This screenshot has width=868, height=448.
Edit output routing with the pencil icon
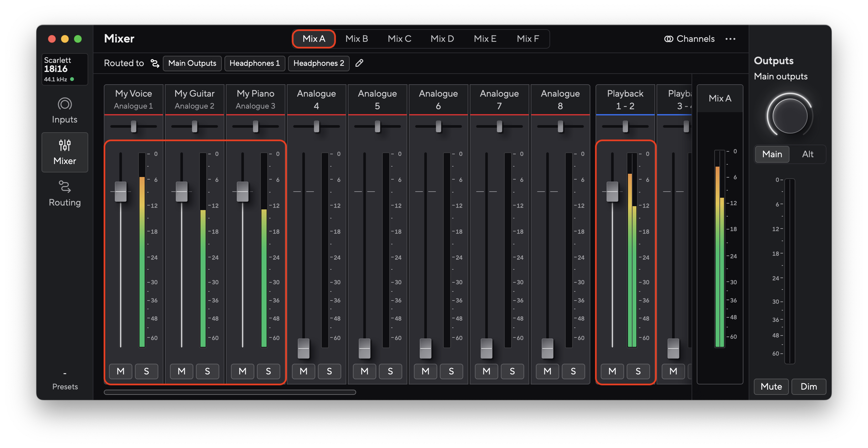click(x=359, y=63)
